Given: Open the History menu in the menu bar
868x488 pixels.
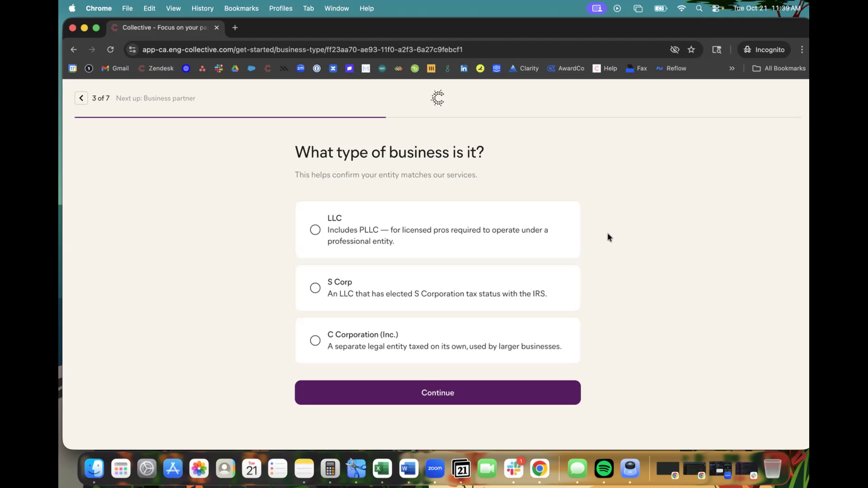Looking at the screenshot, I should pos(202,8).
